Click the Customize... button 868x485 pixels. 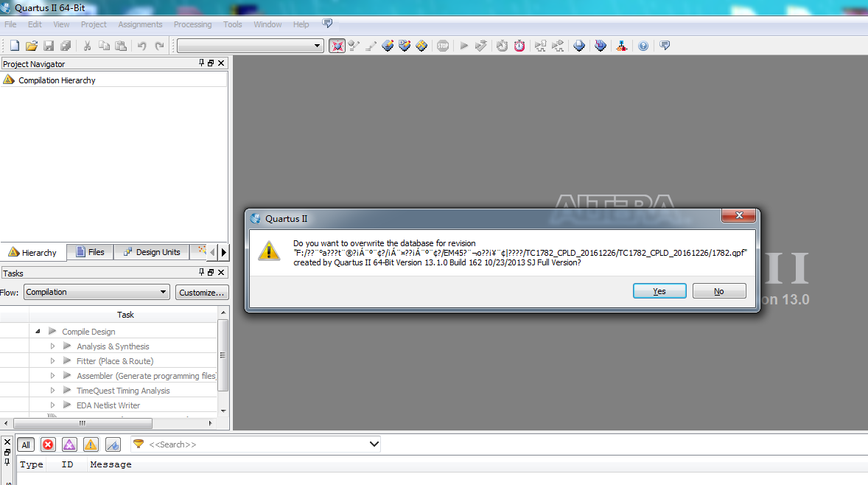pos(201,293)
